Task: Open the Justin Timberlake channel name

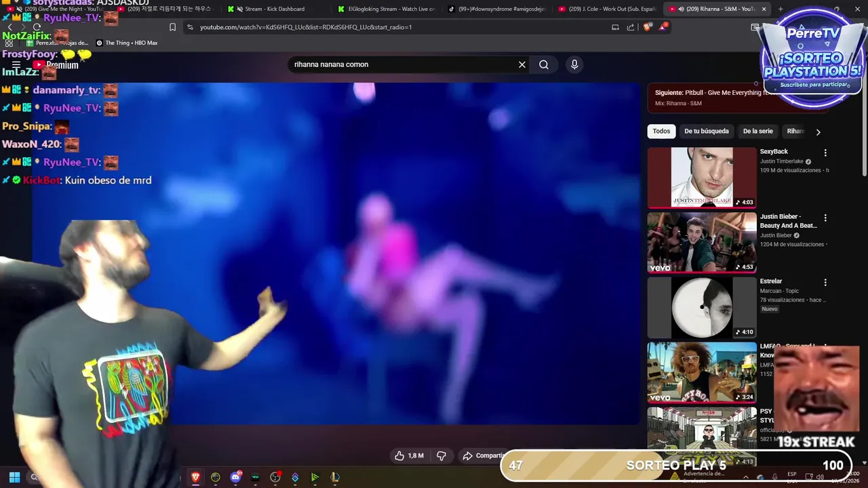Action: pos(781,161)
